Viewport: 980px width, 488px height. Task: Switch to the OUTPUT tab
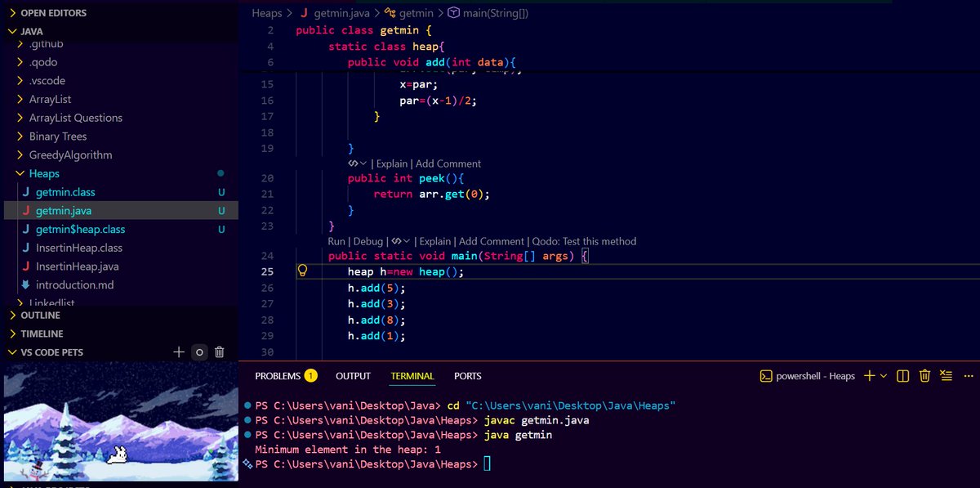[x=353, y=376]
